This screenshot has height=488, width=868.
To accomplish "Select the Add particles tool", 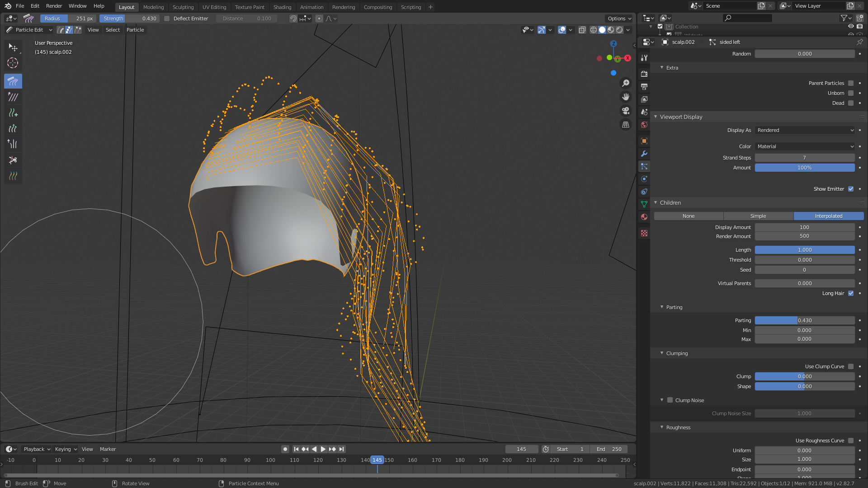I will [13, 113].
